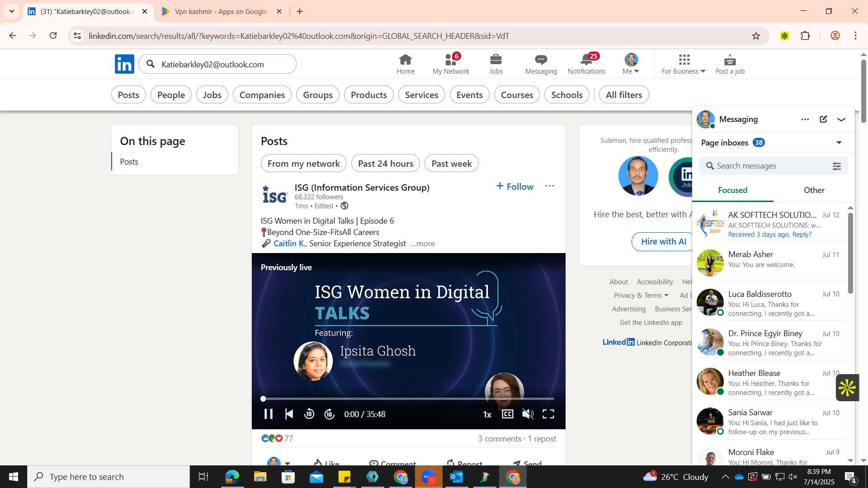Open Notifications bell
The height and width of the screenshot is (488, 868).
pyautogui.click(x=586, y=64)
